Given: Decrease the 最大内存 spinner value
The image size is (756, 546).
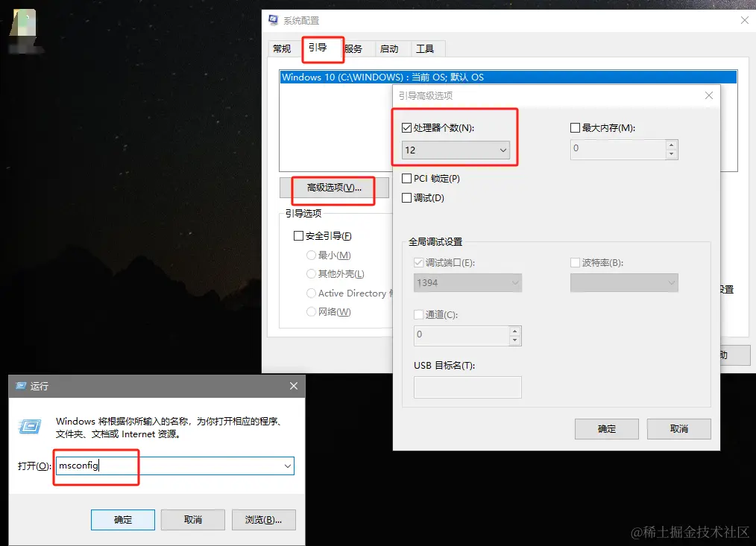Looking at the screenshot, I should tap(671, 154).
